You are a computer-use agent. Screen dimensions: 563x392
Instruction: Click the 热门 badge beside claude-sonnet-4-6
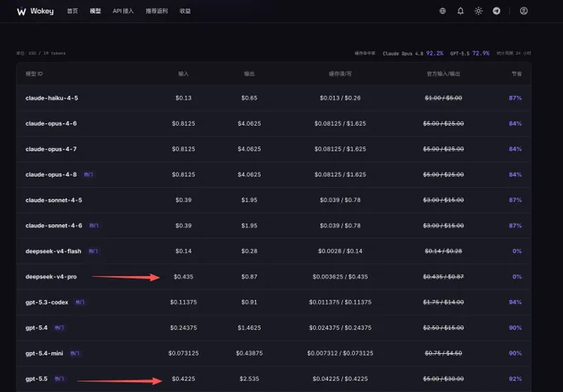tap(94, 226)
